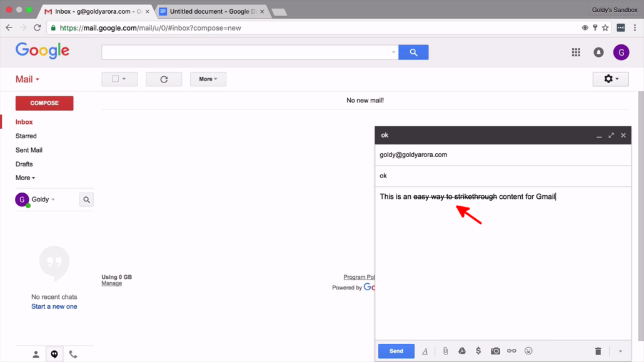Open phone calls tab
Viewport: 644px width, 362px height.
coord(73,354)
